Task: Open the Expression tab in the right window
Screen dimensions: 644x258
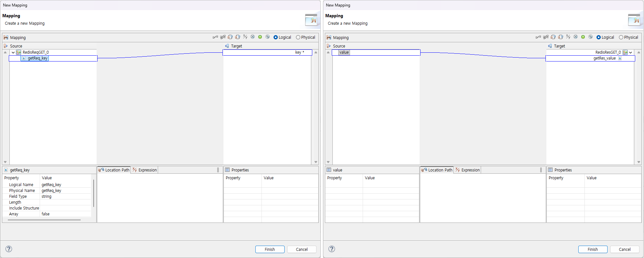Action: click(x=468, y=170)
